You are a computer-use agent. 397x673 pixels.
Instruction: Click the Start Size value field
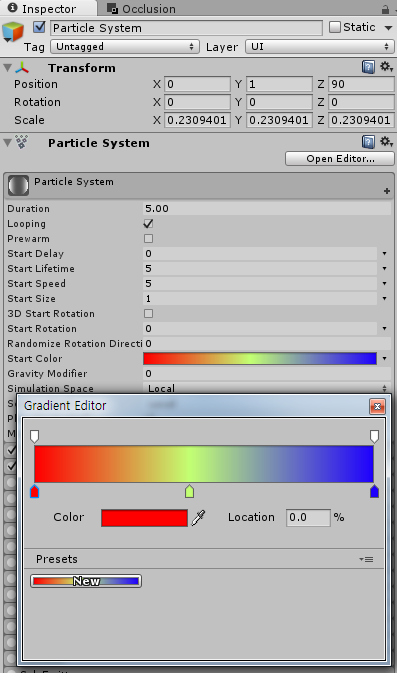pos(260,299)
